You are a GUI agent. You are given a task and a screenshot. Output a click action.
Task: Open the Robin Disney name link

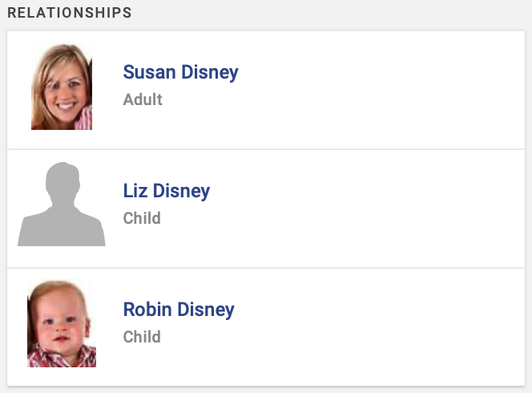tap(179, 310)
